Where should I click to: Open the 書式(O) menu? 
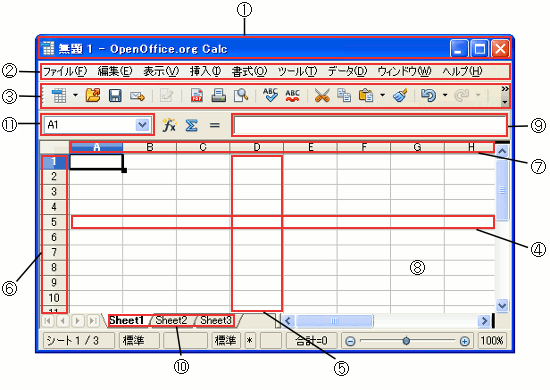tap(249, 72)
